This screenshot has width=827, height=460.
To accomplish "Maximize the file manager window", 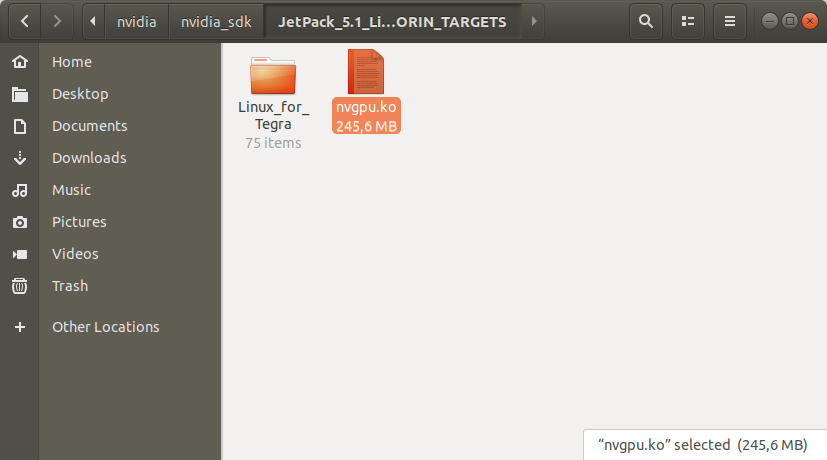I will [x=790, y=21].
